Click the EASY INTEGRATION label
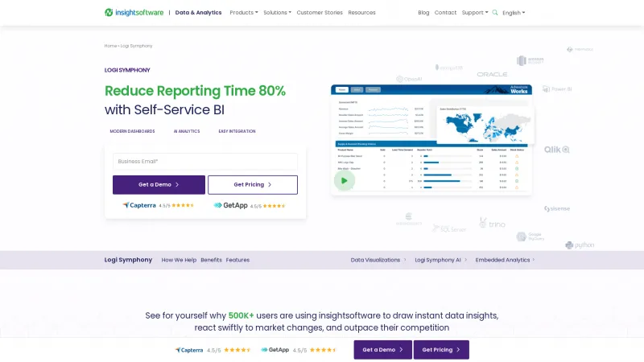Image resolution: width=644 pixels, height=362 pixels. coord(237,131)
